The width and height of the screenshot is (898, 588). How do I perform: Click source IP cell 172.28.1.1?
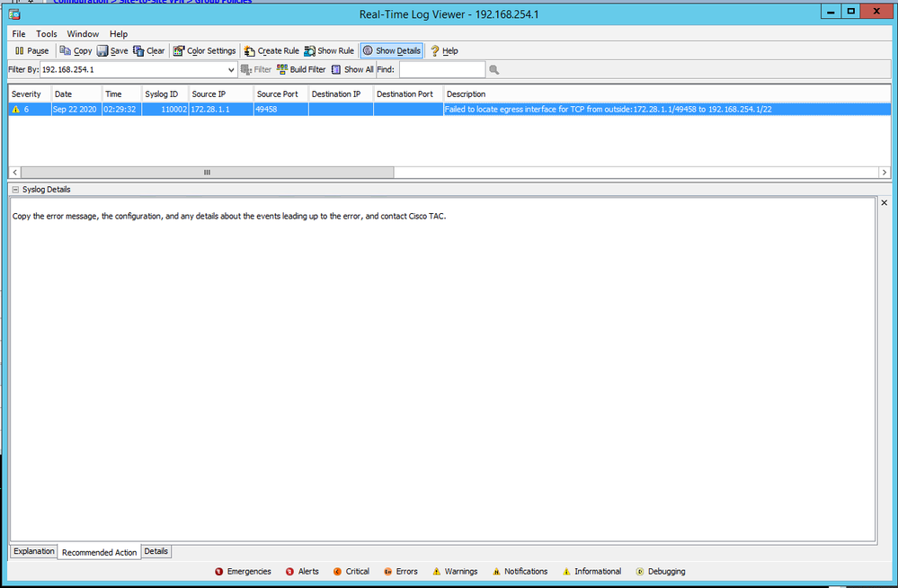(x=221, y=109)
